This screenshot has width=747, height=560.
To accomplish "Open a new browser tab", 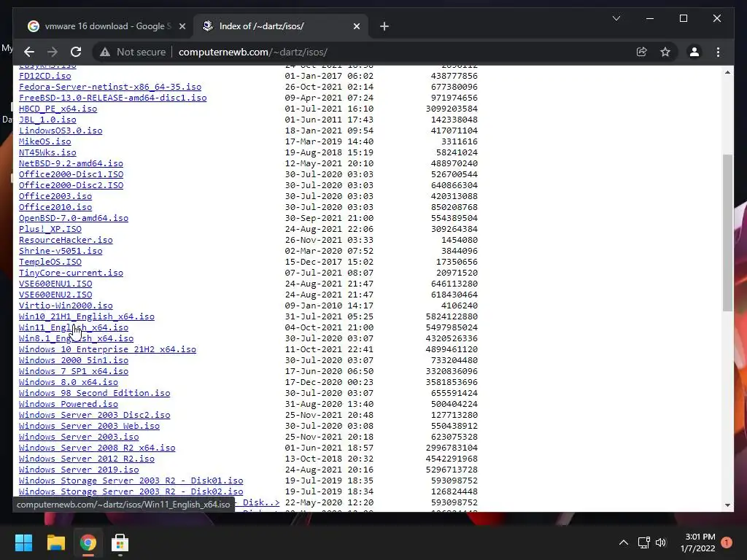I will 384,26.
